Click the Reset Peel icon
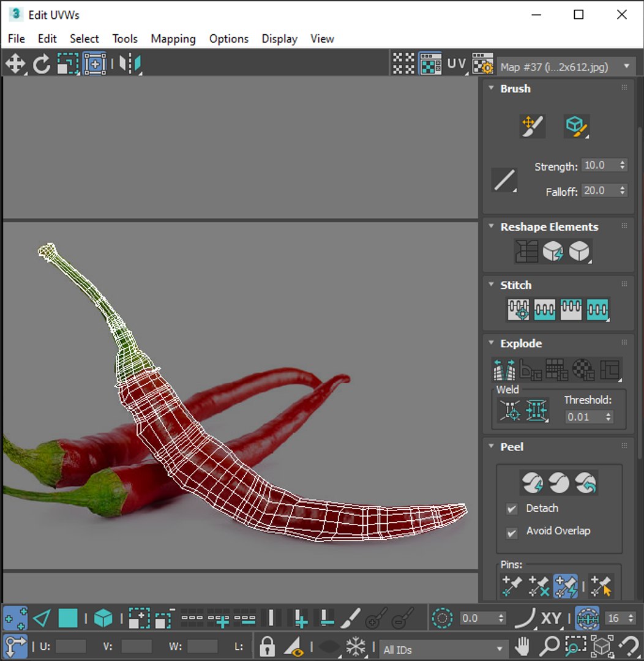Screen dimensions: 644x661 (x=585, y=483)
